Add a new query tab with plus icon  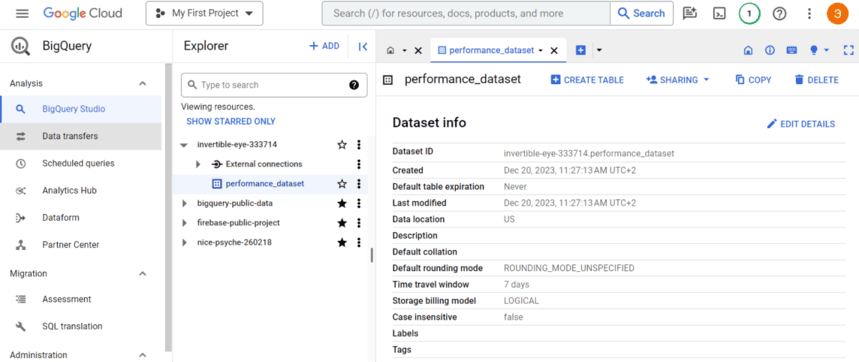(581, 50)
